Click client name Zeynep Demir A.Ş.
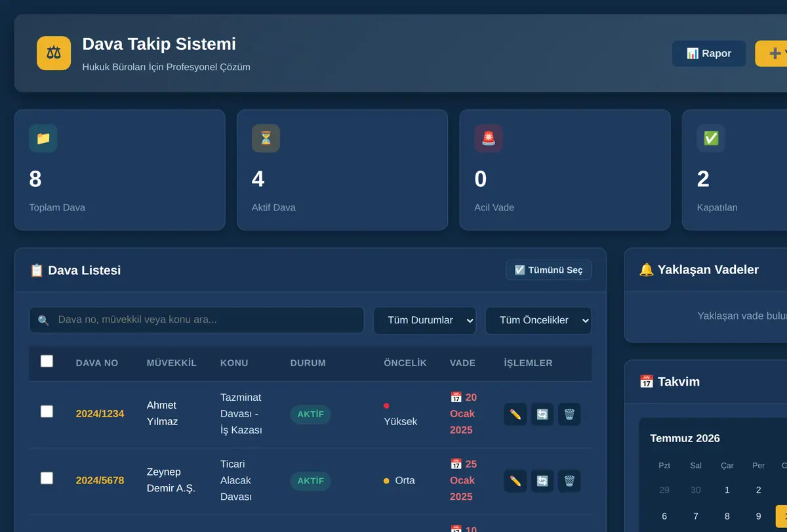The width and height of the screenshot is (787, 532). pos(171,480)
